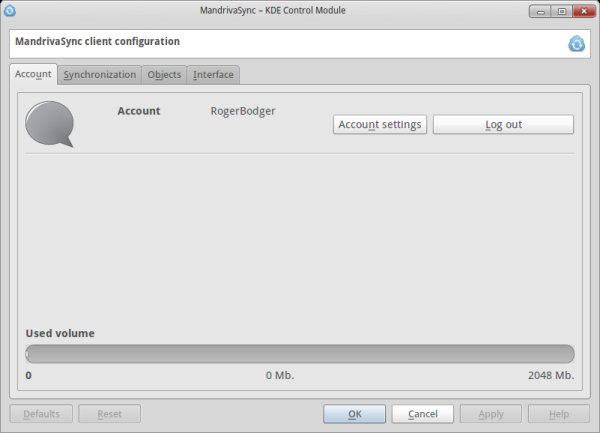Click the RogerBodger account name

tap(243, 111)
